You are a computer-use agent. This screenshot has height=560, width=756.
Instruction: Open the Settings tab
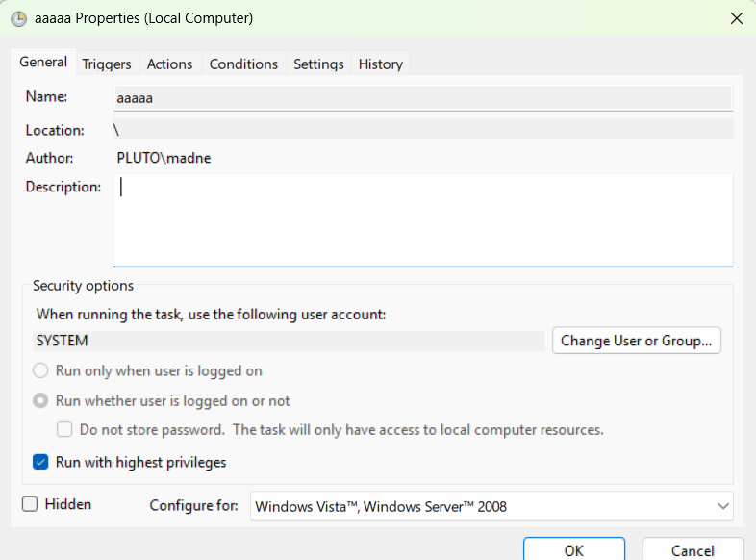[318, 64]
